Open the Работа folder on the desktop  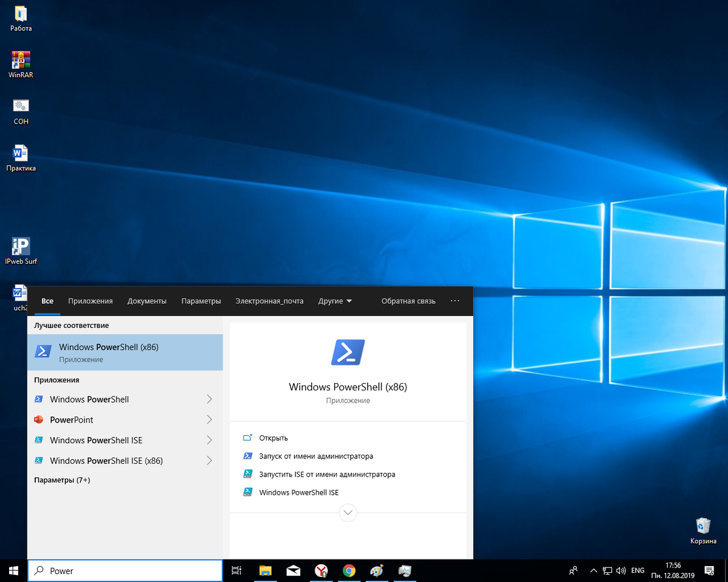click(21, 18)
